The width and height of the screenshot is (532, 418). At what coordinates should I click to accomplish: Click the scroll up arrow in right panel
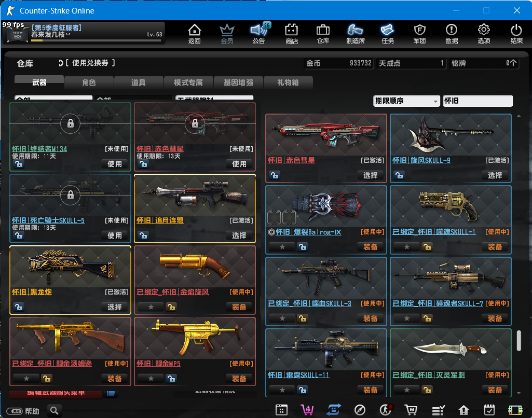point(519,116)
